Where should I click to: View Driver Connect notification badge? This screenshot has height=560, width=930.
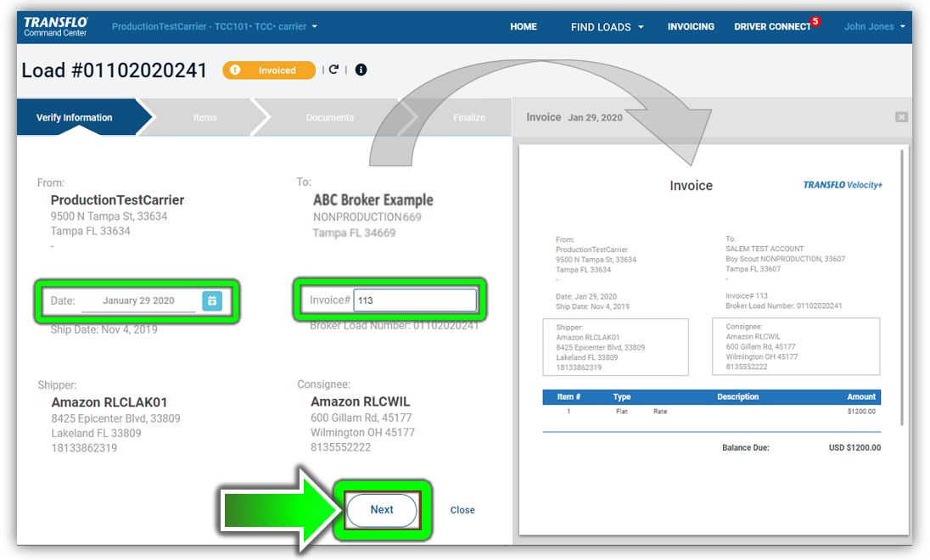tap(813, 20)
